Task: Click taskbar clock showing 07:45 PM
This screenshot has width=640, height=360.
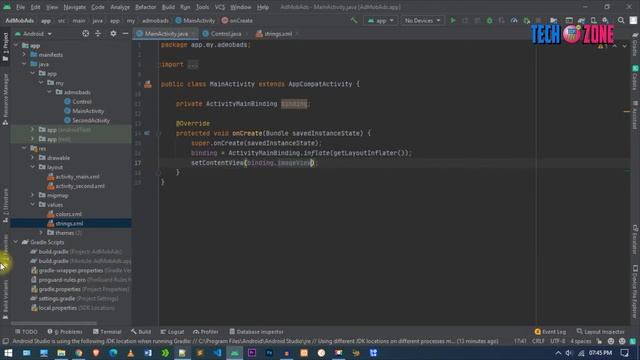Action: (600, 353)
